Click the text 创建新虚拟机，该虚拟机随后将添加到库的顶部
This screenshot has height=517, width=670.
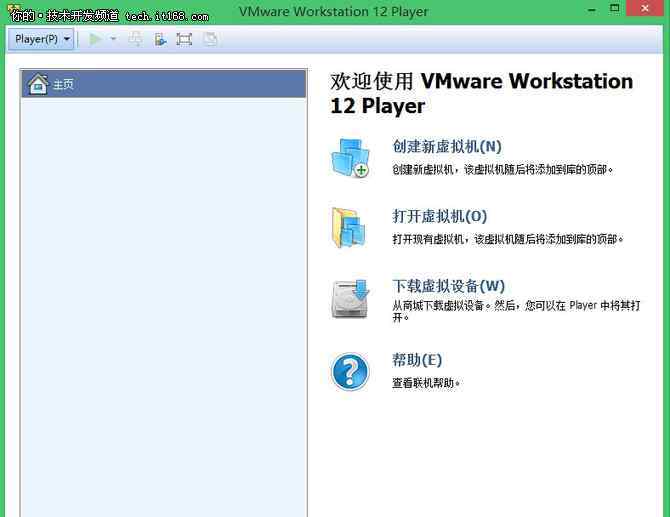pos(502,170)
